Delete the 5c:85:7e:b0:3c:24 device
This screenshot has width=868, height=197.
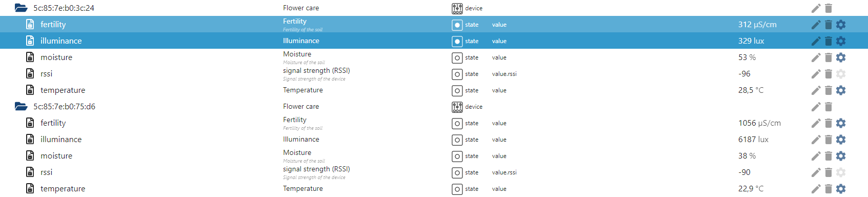click(x=829, y=8)
